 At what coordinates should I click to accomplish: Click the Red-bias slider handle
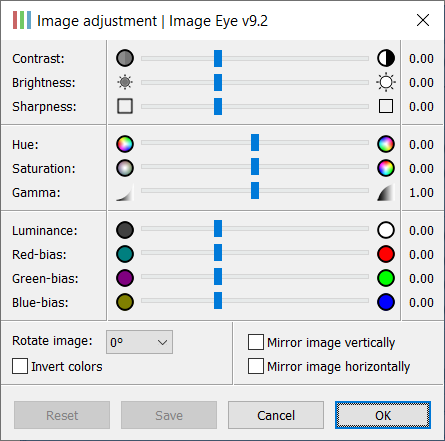218,252
